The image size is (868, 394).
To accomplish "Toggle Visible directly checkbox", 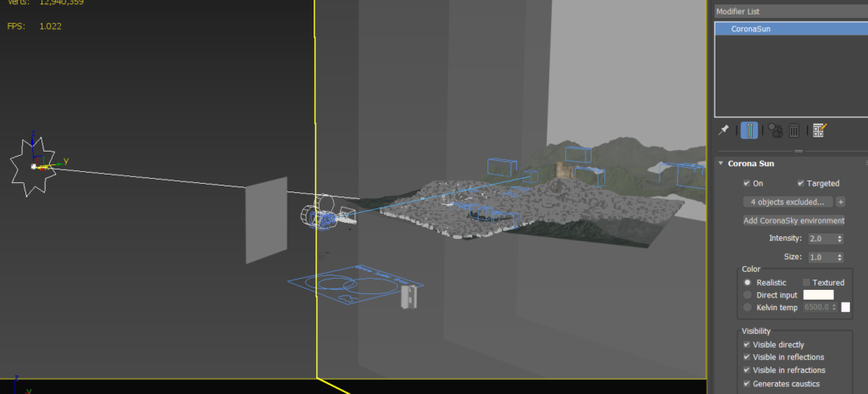I will [747, 345].
